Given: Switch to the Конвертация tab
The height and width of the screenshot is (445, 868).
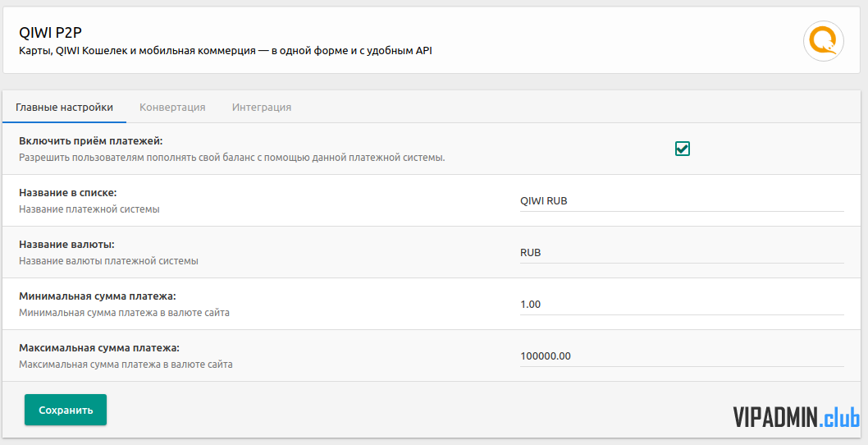Looking at the screenshot, I should 172,107.
